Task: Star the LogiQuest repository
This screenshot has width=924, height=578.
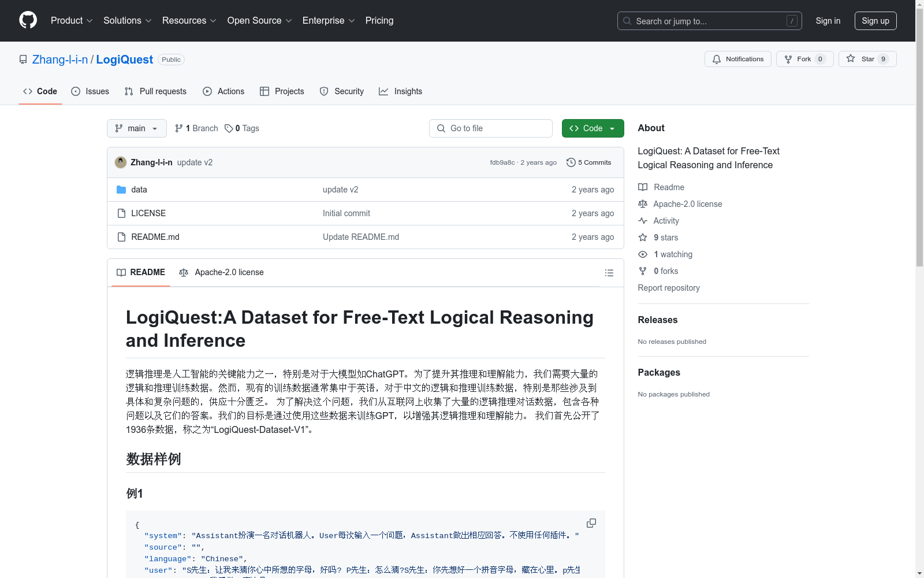Action: point(867,59)
